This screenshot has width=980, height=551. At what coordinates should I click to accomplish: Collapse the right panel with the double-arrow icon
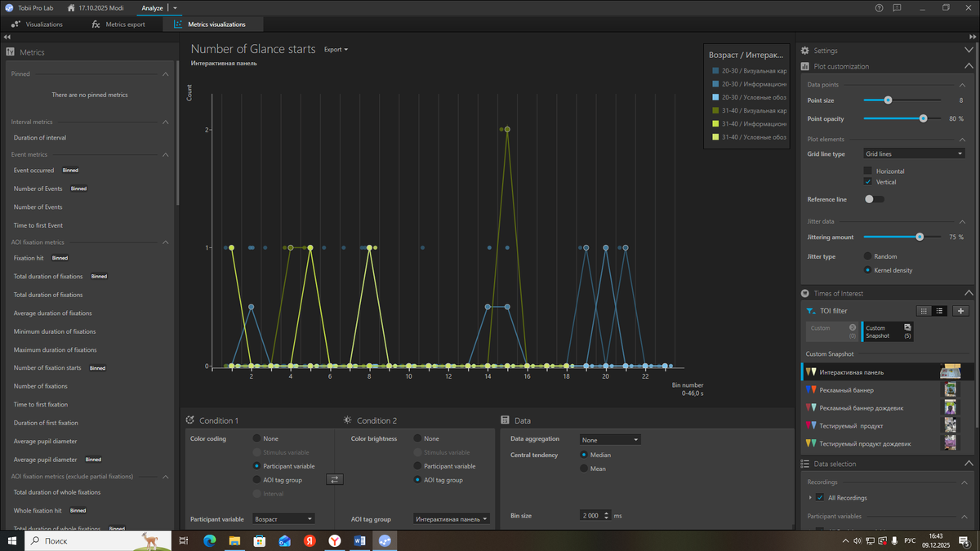(972, 38)
